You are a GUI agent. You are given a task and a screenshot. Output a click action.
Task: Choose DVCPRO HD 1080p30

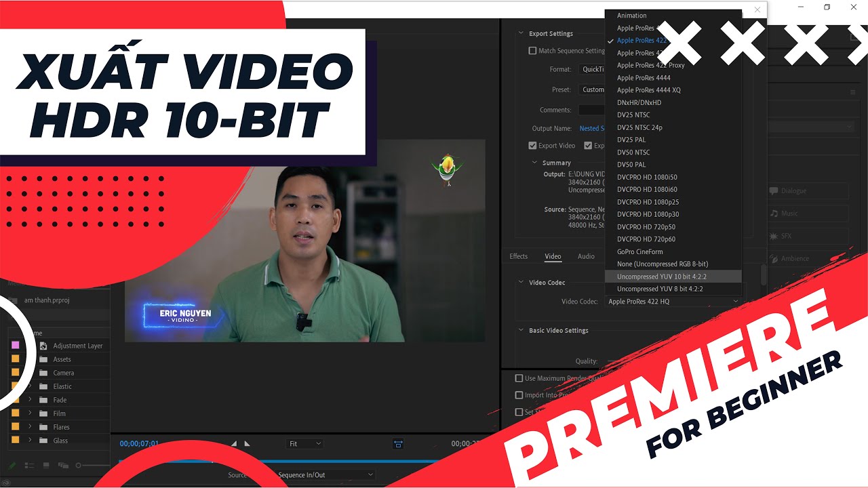pos(673,214)
